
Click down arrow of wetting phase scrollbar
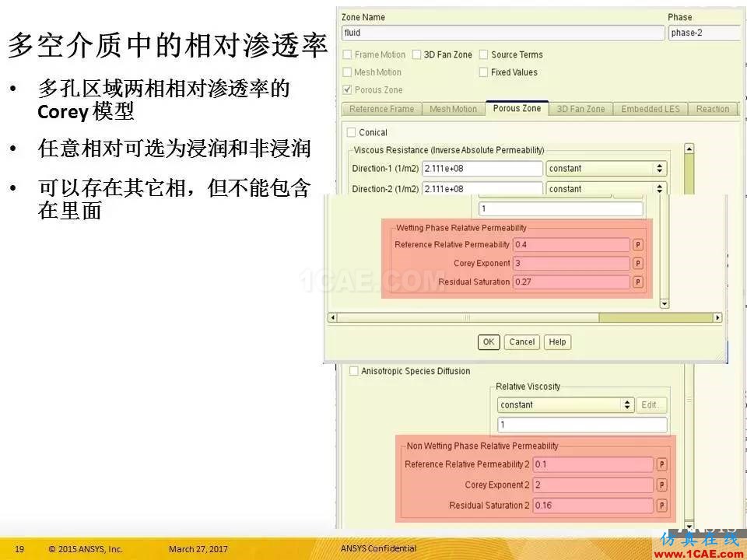664,304
